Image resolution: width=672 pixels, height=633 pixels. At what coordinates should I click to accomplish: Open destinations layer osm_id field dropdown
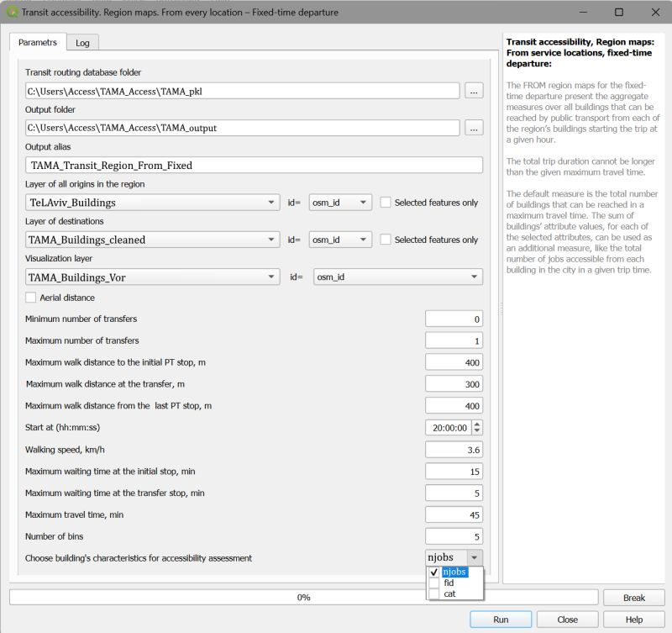[340, 240]
